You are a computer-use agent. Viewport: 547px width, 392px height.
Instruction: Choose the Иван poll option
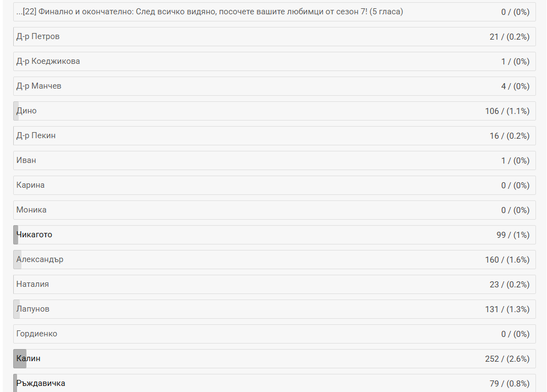click(26, 160)
